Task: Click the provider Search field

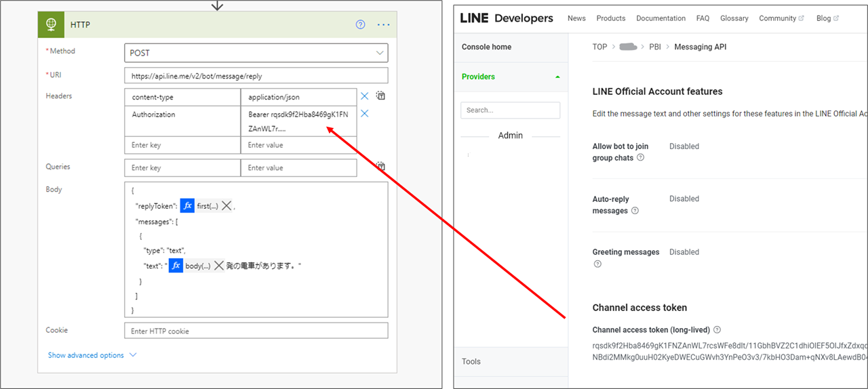Action: click(x=510, y=110)
